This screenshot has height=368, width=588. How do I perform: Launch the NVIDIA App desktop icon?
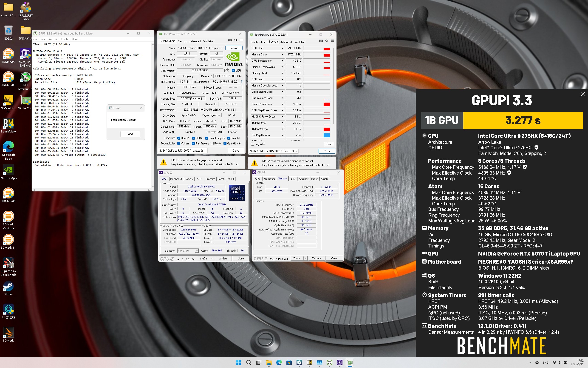pyautogui.click(x=8, y=172)
